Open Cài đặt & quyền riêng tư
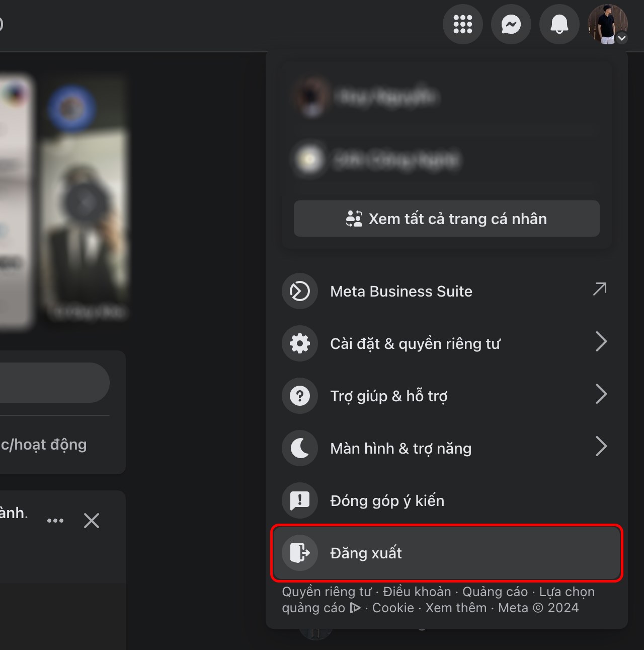The height and width of the screenshot is (650, 644). pos(447,343)
